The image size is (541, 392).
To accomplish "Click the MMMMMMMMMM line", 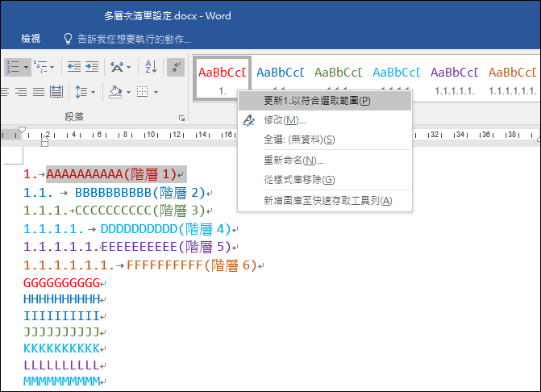I will pos(62,382).
